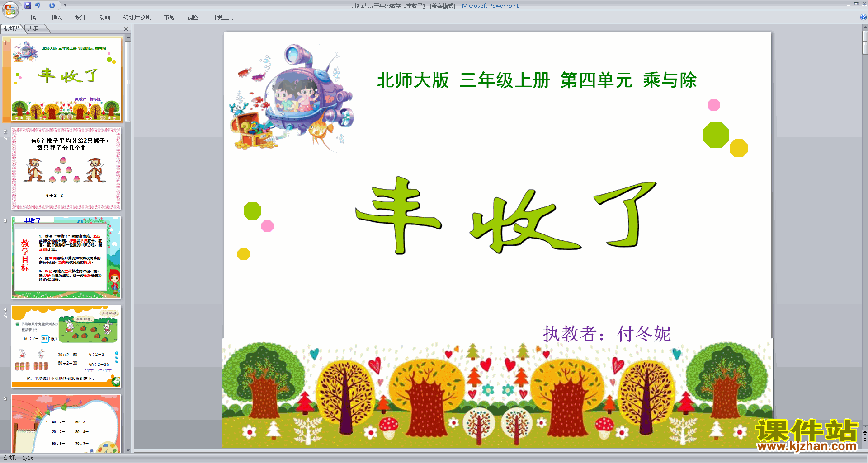This screenshot has height=463, width=868.
Task: Restore down the PowerPoint window
Action: [856, 4]
